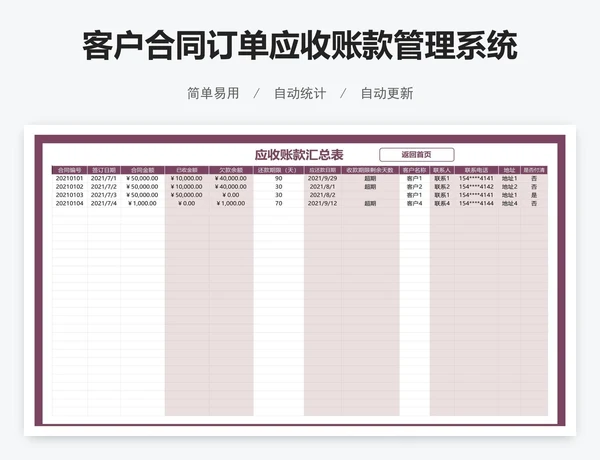Select due date cell 2021/8/1

[323, 187]
